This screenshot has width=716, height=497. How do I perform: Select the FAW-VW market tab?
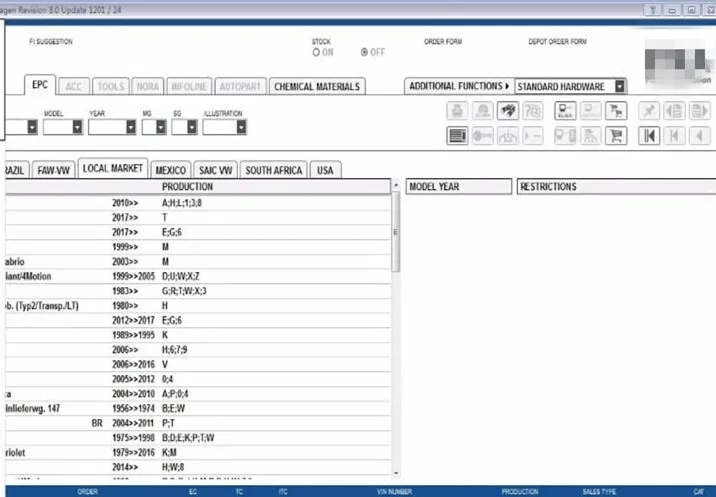(x=53, y=170)
